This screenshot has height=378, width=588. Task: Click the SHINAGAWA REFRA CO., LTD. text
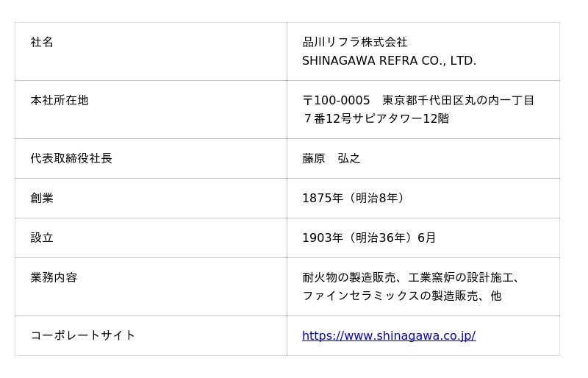pos(389,61)
